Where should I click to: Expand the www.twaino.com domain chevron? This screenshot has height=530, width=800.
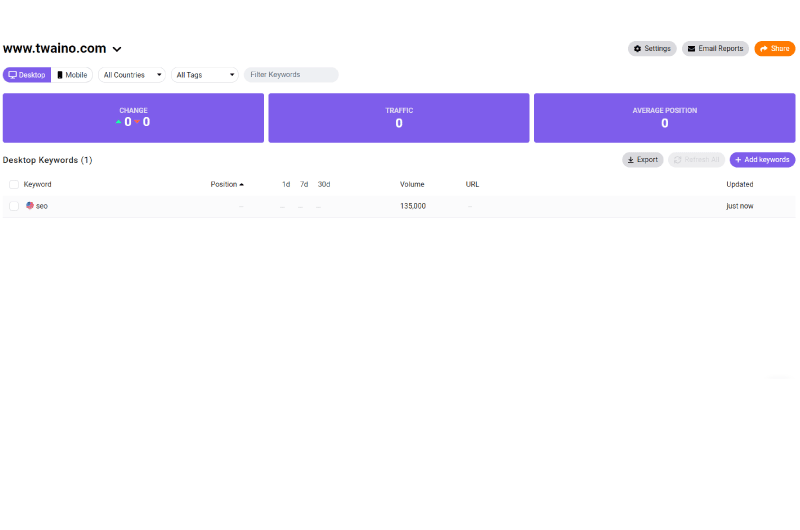117,49
